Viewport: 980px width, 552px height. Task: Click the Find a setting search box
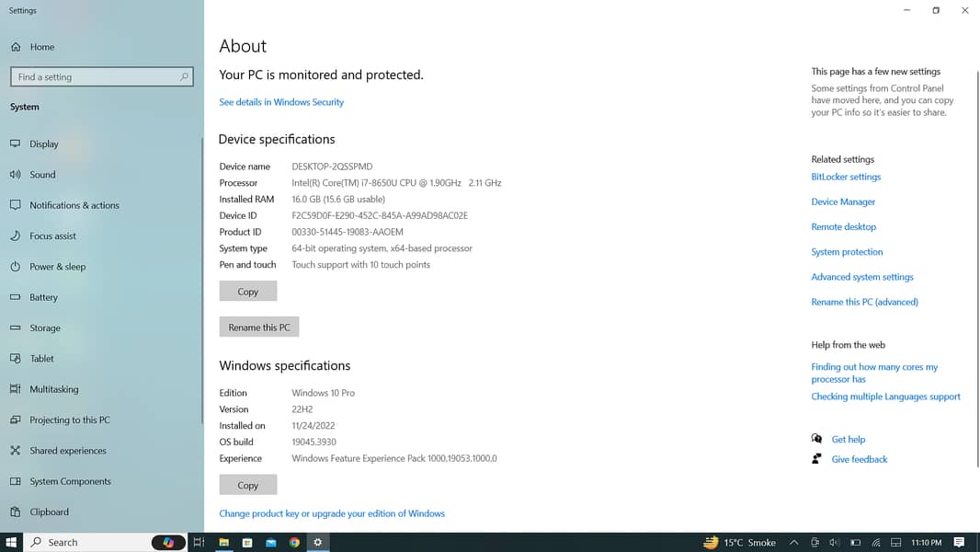[x=97, y=77]
